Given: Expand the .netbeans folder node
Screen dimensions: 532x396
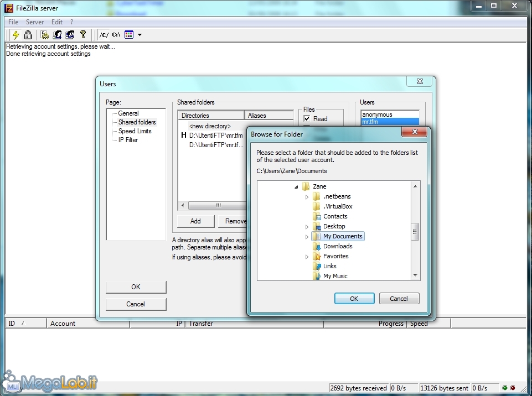Looking at the screenshot, I should click(x=307, y=197).
